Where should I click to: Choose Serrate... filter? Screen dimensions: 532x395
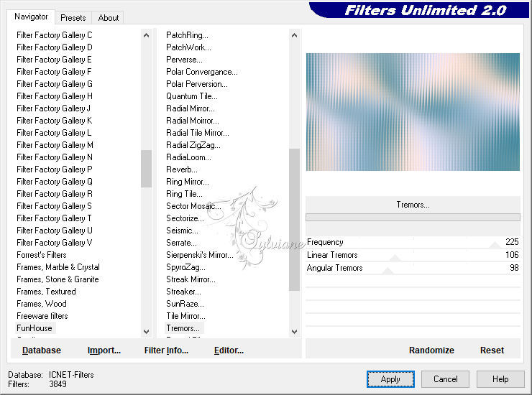181,243
